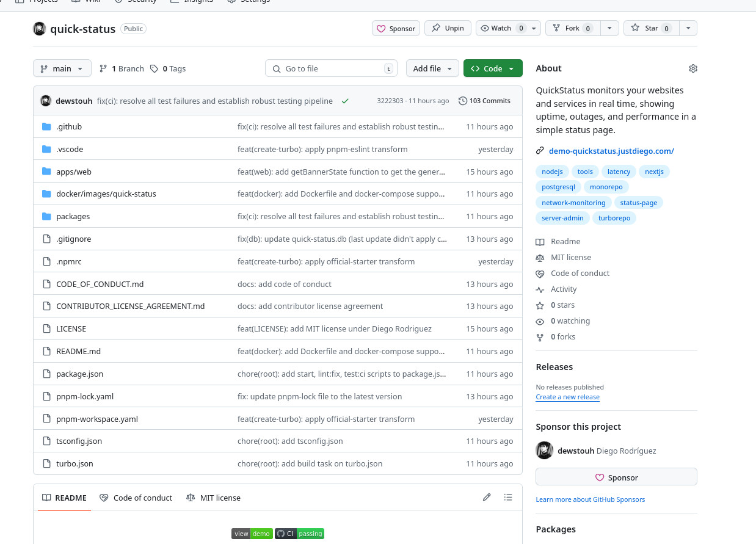Screen dimensions: 756x544
Task: Click the About settings gear icon
Action: (x=692, y=68)
